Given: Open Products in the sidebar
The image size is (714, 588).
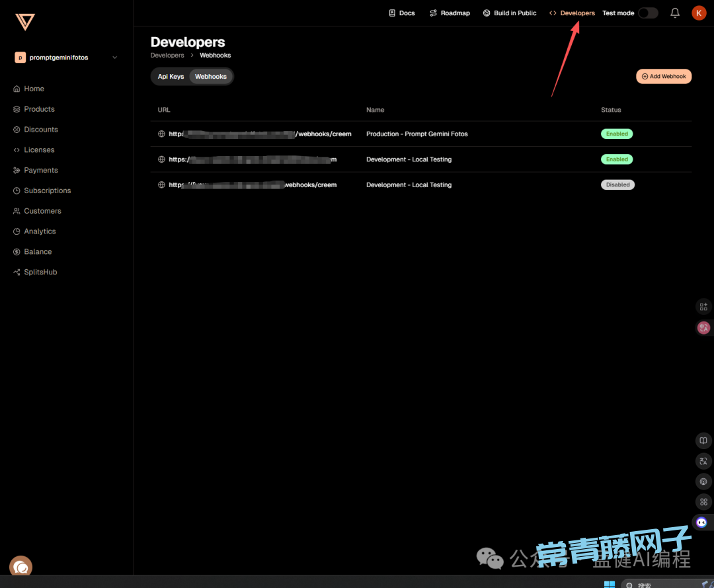Looking at the screenshot, I should (39, 109).
